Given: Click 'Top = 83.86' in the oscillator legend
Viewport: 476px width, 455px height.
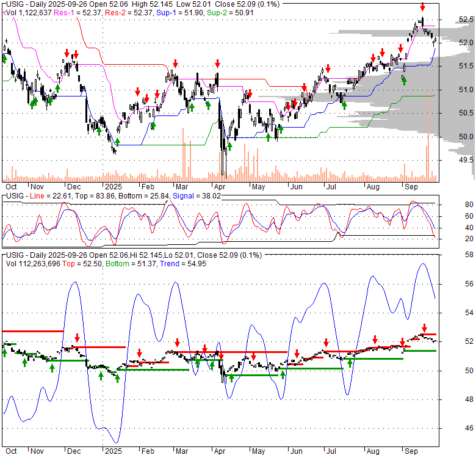Looking at the screenshot, I should 95,196.
